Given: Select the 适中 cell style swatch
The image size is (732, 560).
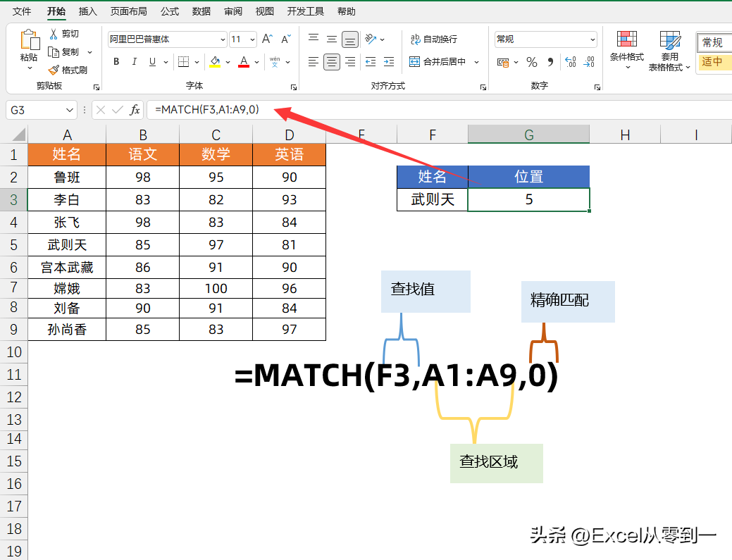Looking at the screenshot, I should click(714, 61).
